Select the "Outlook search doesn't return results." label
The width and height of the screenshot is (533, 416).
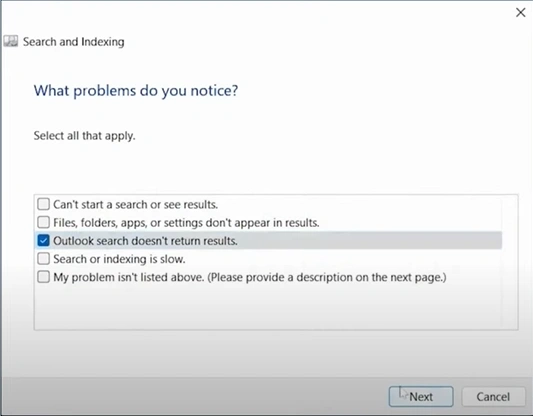pos(145,241)
